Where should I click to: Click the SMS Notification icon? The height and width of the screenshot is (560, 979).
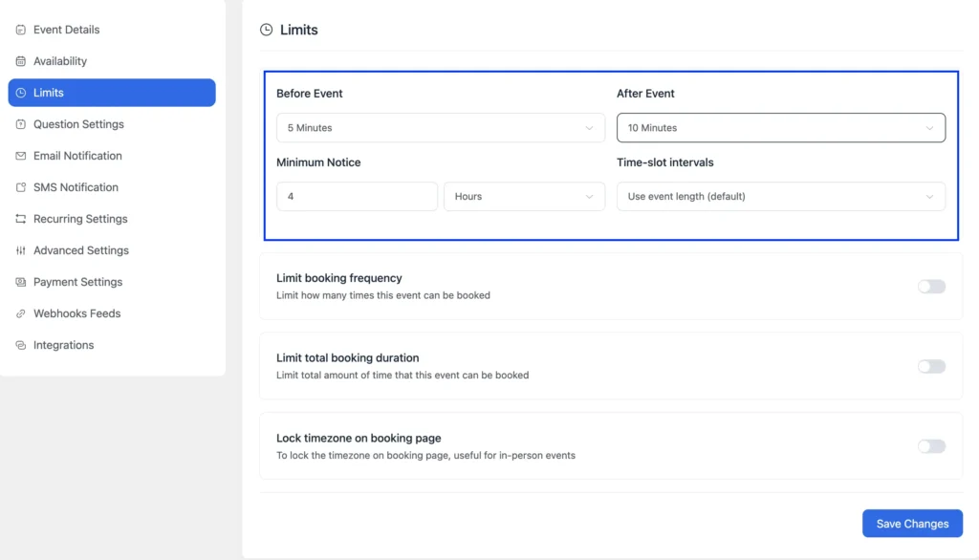[21, 187]
